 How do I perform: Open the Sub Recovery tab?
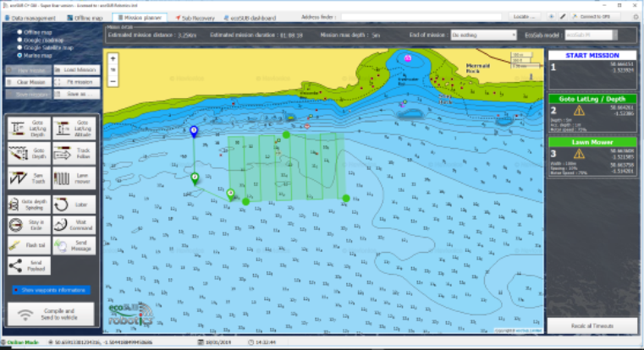194,16
